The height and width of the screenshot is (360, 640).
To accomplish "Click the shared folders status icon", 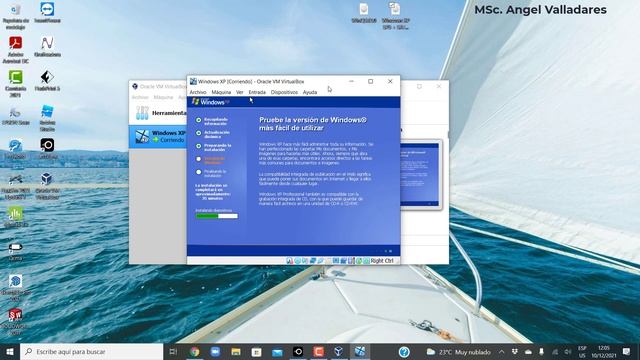I will click(x=328, y=261).
